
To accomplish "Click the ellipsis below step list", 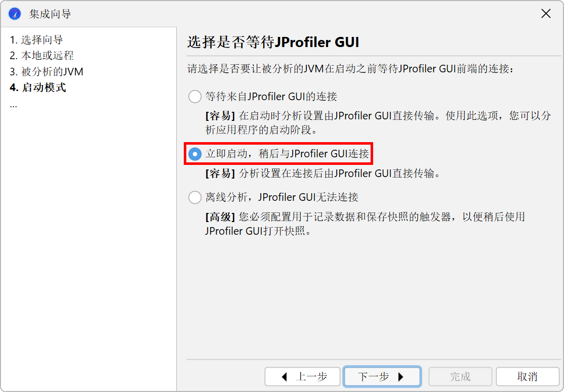I will tap(13, 106).
